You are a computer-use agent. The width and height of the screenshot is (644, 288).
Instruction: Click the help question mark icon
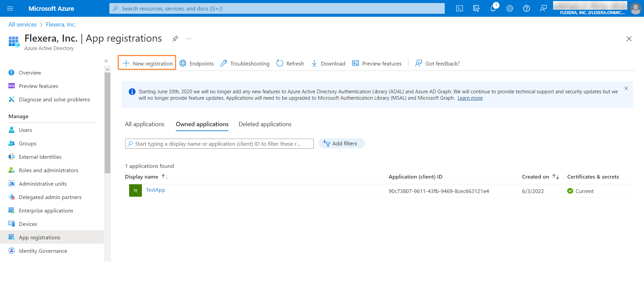527,8
